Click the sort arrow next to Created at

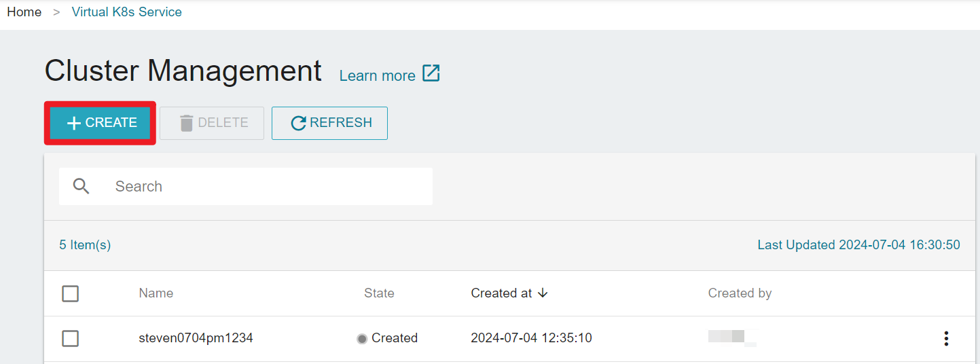(x=543, y=293)
